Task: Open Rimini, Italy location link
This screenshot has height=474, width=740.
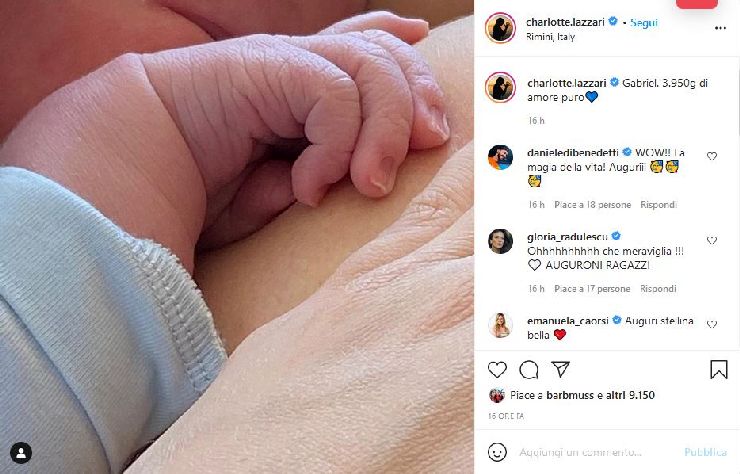Action: (x=550, y=37)
